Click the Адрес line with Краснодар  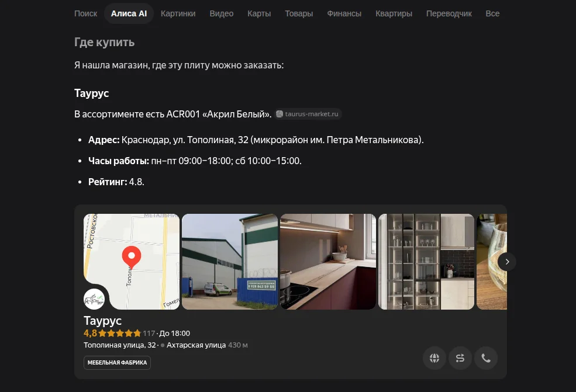coord(256,140)
